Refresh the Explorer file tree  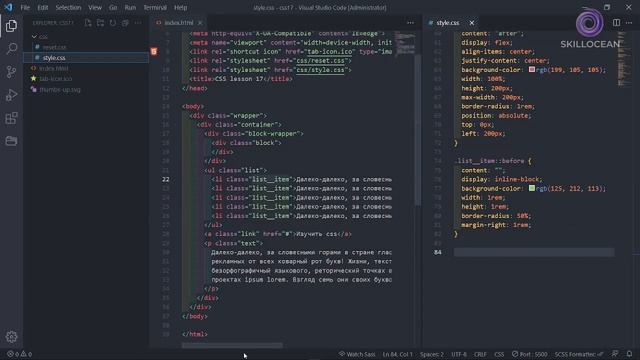coord(113,23)
